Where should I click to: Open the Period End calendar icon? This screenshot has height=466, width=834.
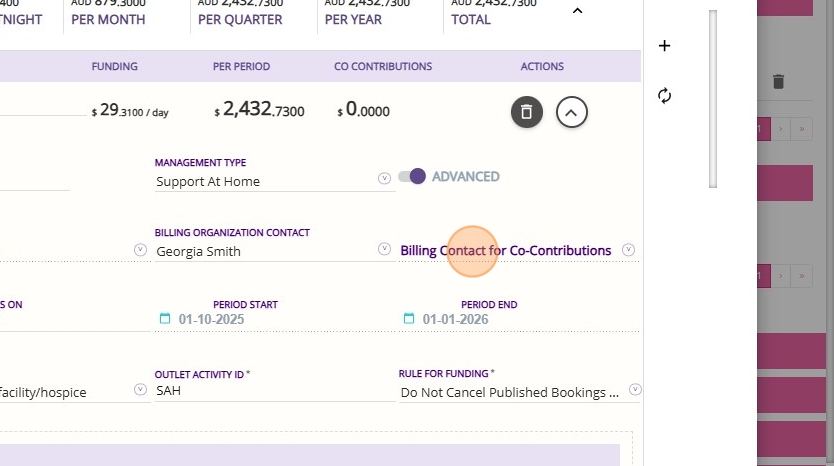[408, 319]
